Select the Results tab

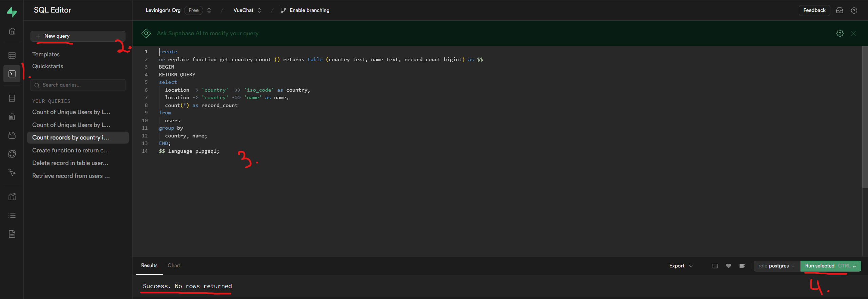click(x=149, y=266)
